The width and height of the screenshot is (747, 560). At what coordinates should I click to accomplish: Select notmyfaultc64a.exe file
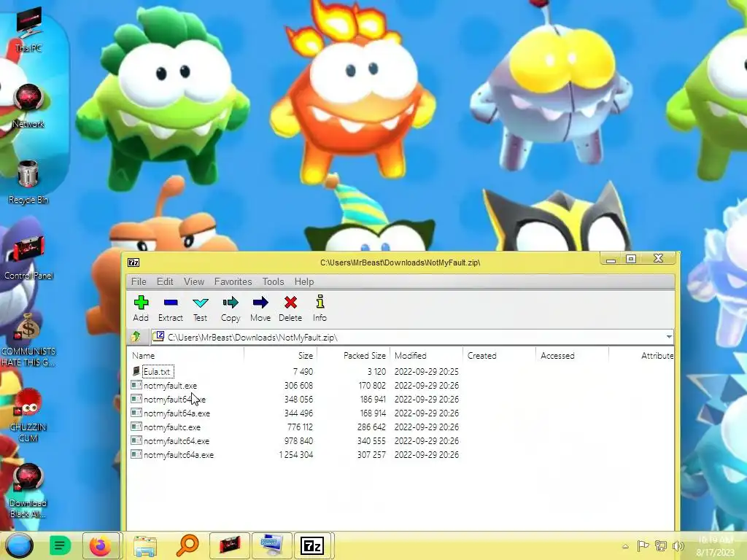click(179, 455)
